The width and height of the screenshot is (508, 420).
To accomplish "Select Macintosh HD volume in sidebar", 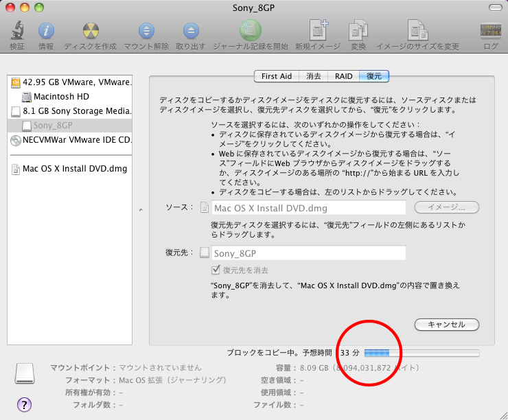I will (69, 97).
